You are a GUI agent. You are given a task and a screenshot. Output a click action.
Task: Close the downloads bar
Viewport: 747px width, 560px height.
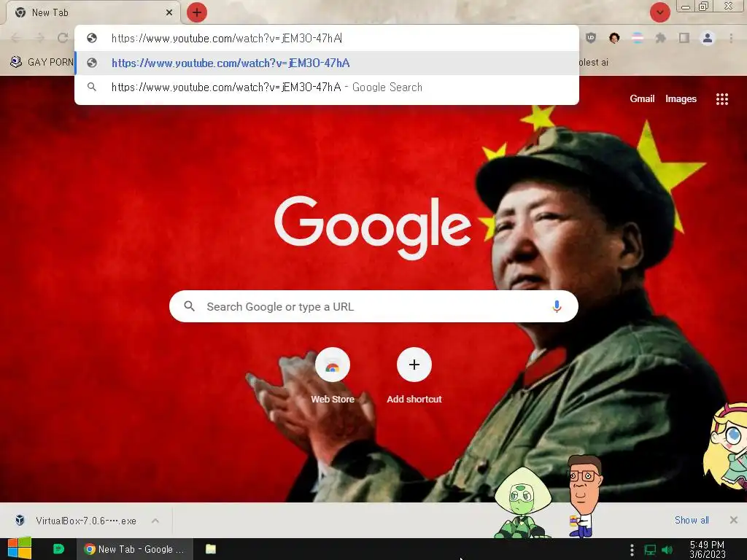point(734,520)
